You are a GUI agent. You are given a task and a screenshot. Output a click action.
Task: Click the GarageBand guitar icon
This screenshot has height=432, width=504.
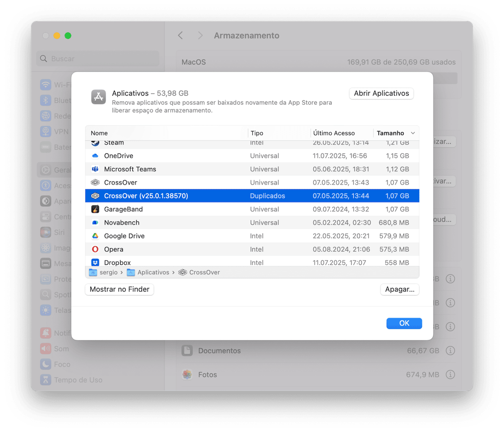pyautogui.click(x=95, y=209)
